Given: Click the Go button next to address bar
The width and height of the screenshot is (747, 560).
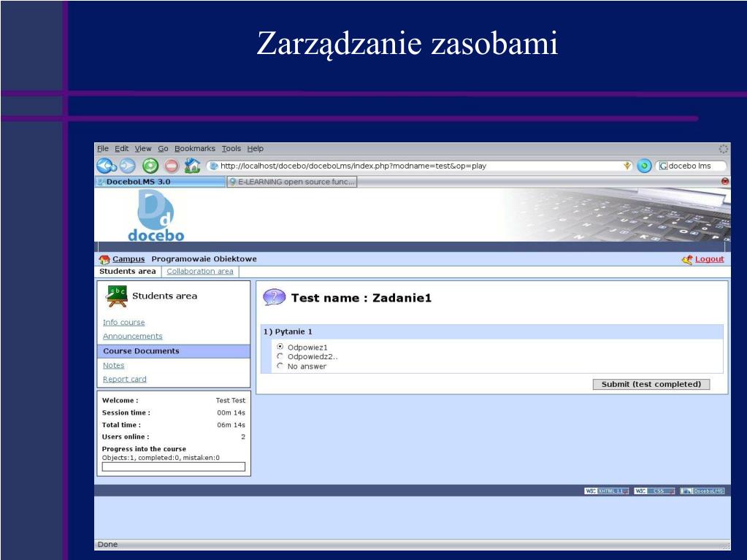Looking at the screenshot, I should (x=644, y=166).
